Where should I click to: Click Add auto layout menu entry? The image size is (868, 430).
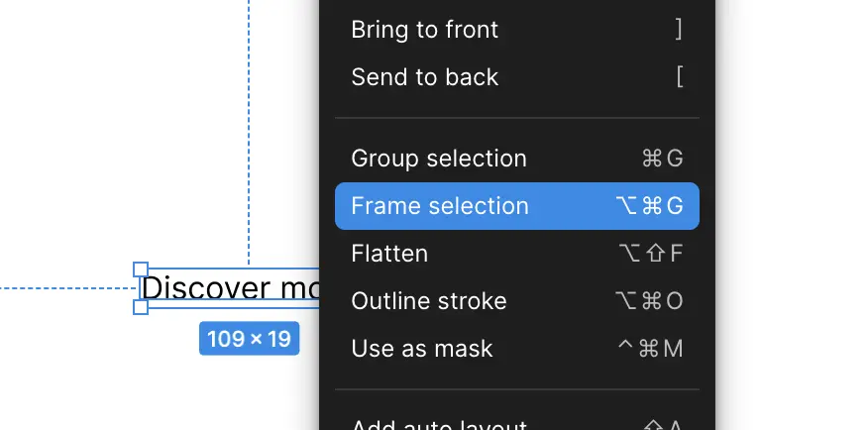click(439, 424)
